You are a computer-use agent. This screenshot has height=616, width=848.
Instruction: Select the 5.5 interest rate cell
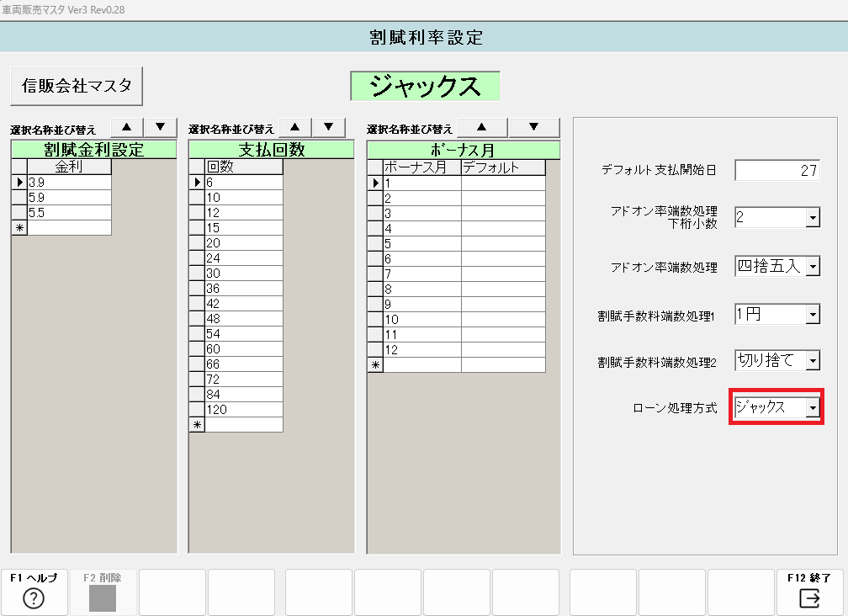(x=69, y=213)
